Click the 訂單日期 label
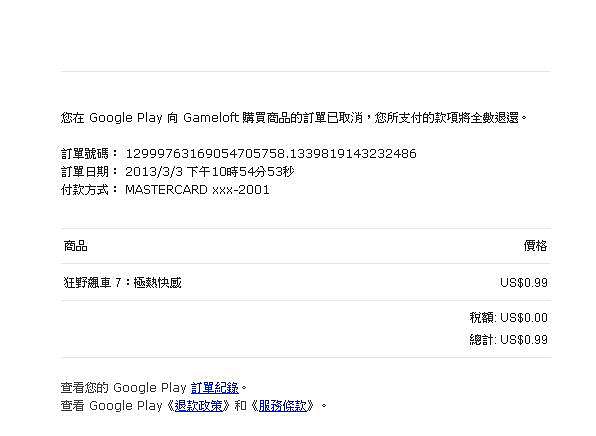This screenshot has height=436, width=596. (x=85, y=172)
